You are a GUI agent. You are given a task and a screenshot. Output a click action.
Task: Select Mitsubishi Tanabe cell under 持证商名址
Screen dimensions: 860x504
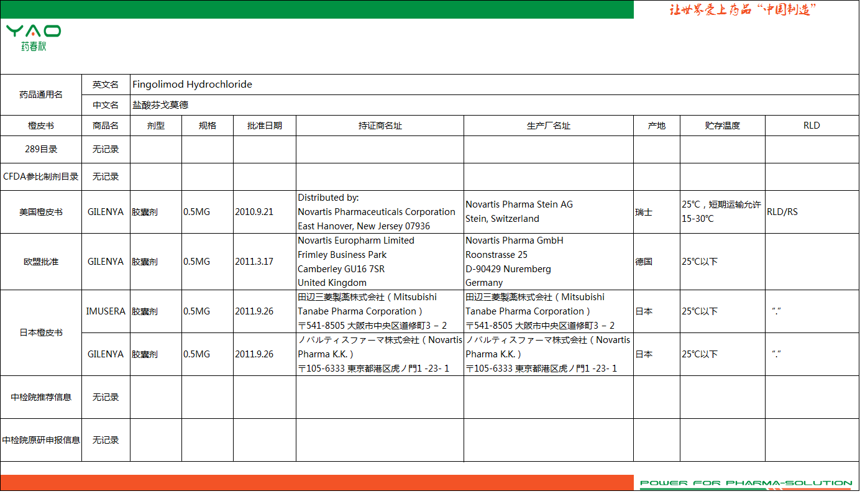(380, 311)
